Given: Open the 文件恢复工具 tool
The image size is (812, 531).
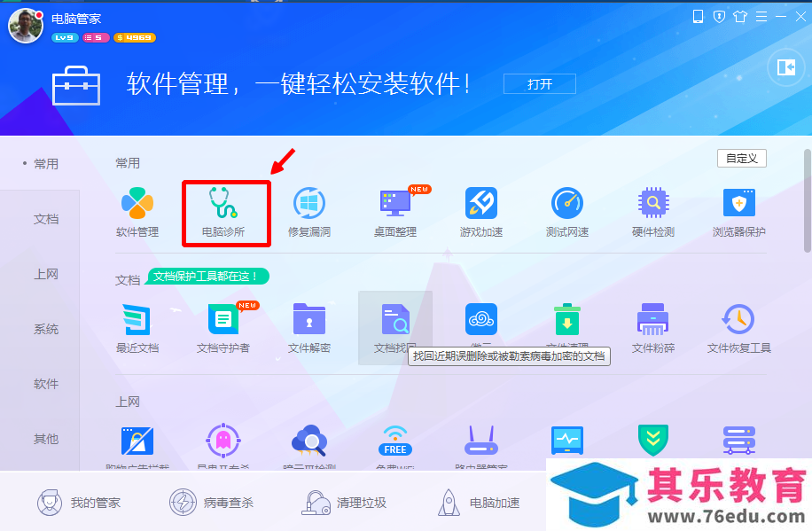Looking at the screenshot, I should (x=739, y=329).
